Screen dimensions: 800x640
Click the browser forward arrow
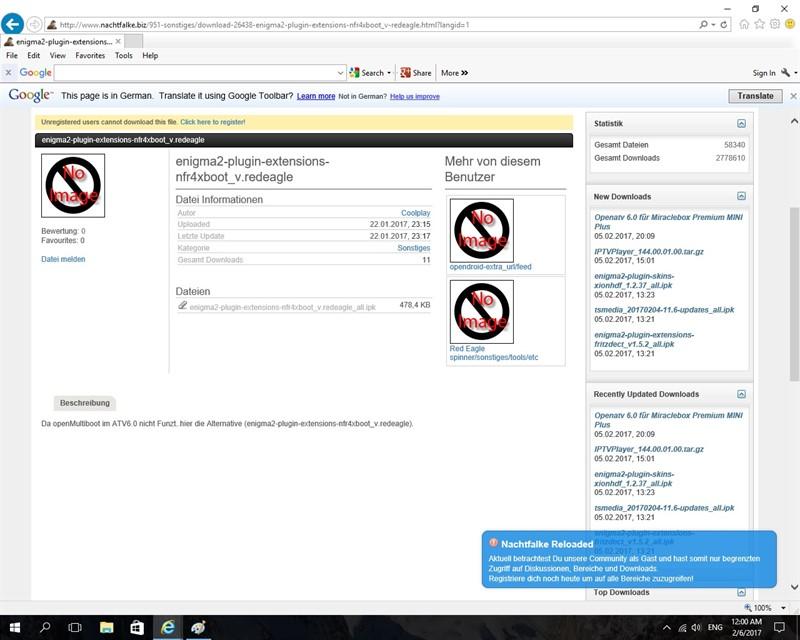[34, 24]
